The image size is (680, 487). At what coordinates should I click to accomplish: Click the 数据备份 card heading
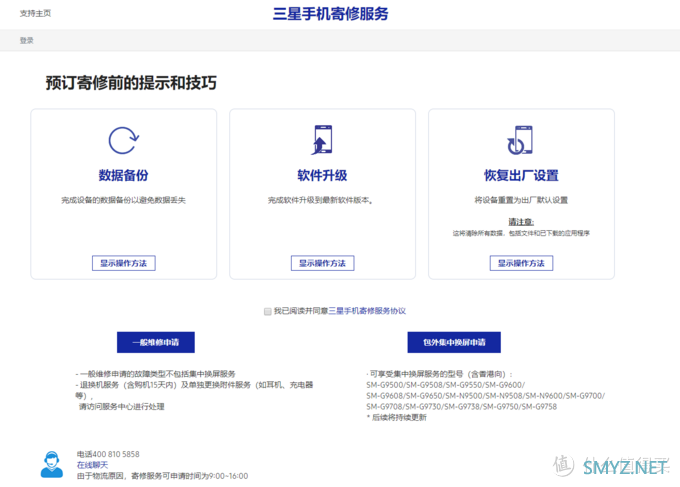(124, 175)
